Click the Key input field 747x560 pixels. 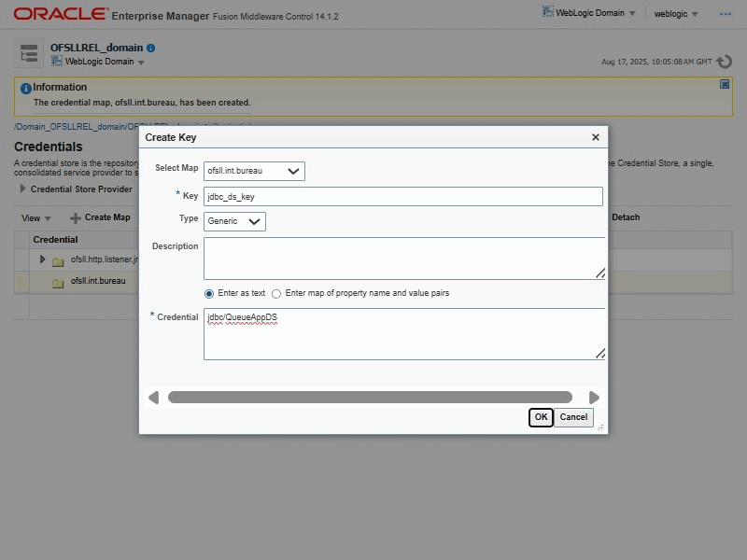[x=403, y=197]
